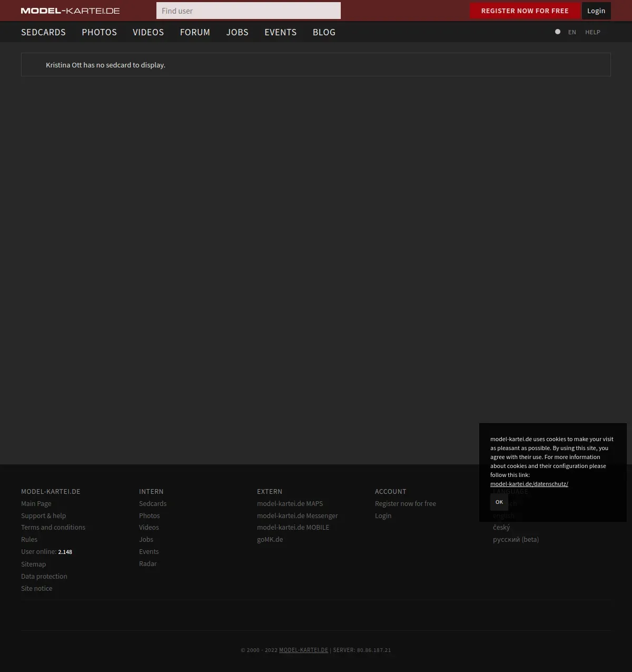Toggle the white circle theme switch
The width and height of the screenshot is (632, 672).
pyautogui.click(x=558, y=32)
